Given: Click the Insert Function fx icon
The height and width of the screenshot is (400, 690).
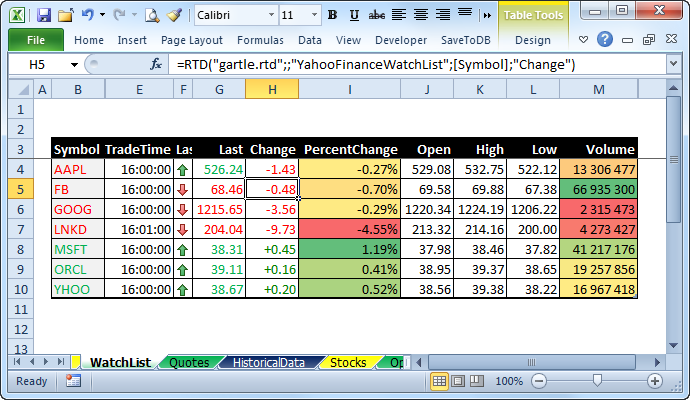Looking at the screenshot, I should coord(156,64).
